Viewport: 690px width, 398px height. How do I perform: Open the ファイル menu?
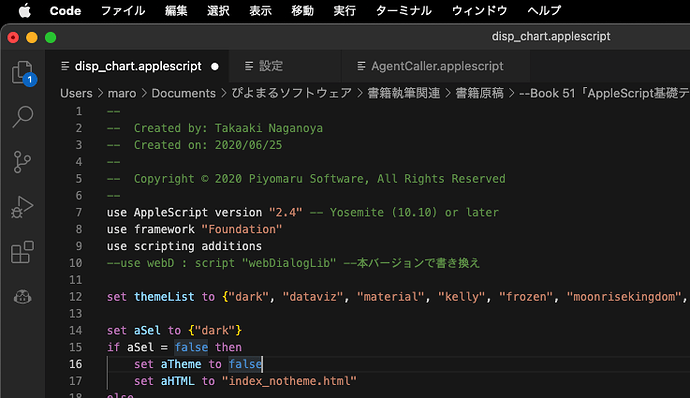123,11
